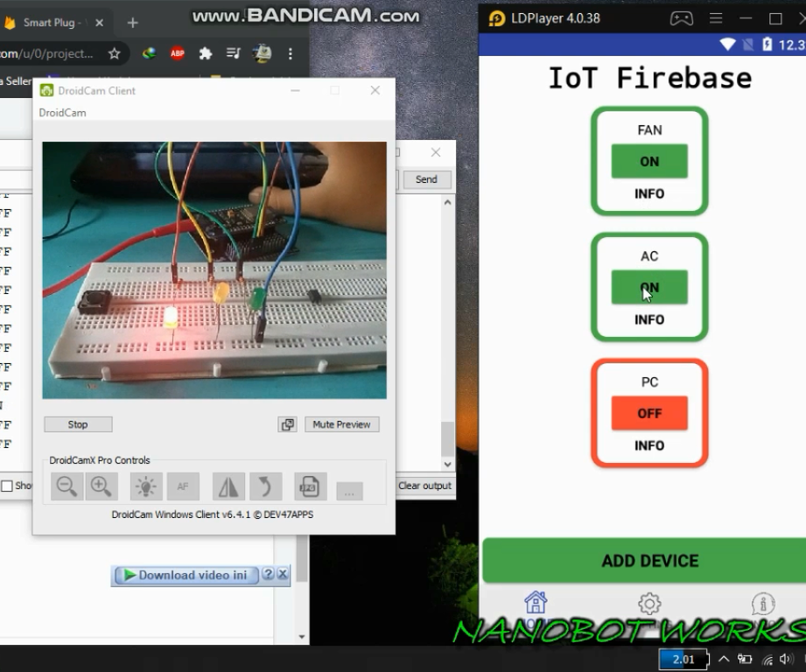Click Mute Preview in DroidCam Client
The width and height of the screenshot is (806, 672).
click(x=341, y=424)
